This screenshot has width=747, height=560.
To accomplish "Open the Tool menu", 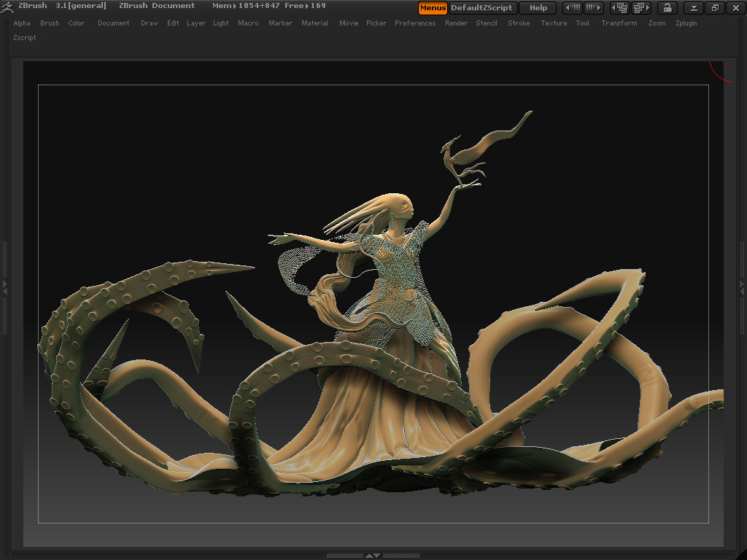I will tap(582, 23).
